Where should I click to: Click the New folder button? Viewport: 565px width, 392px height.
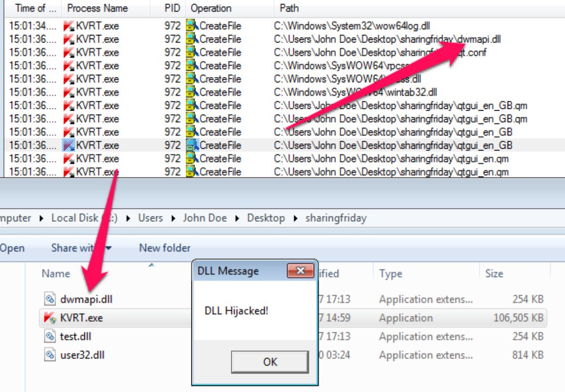pyautogui.click(x=165, y=248)
